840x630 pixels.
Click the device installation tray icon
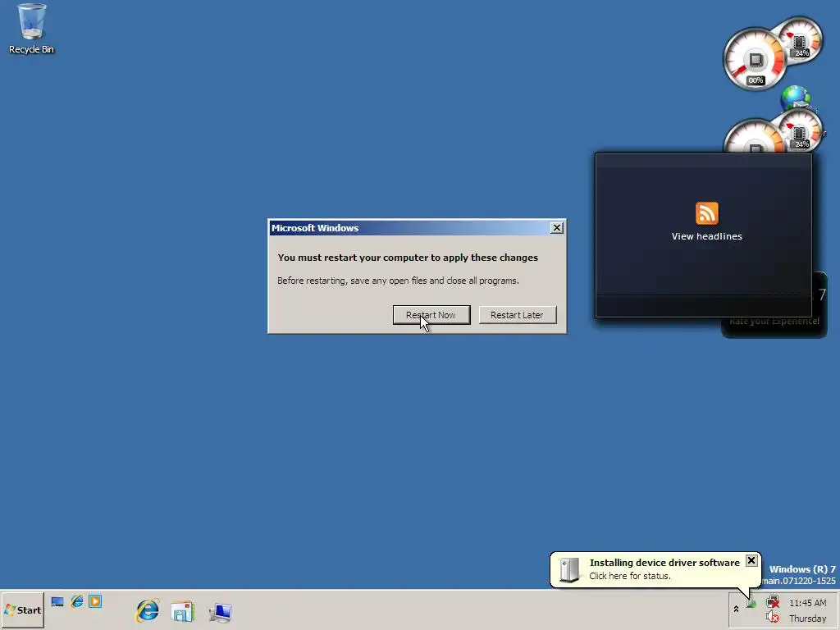point(751,604)
